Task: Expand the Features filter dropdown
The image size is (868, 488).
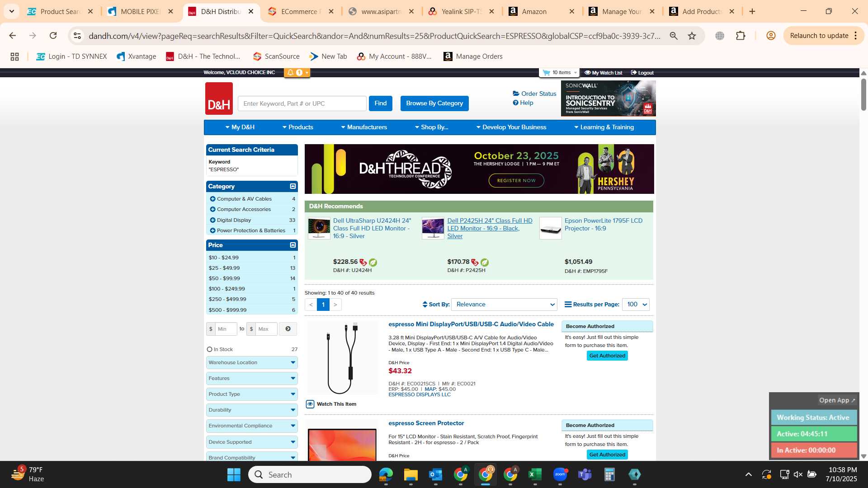Action: [x=252, y=378]
